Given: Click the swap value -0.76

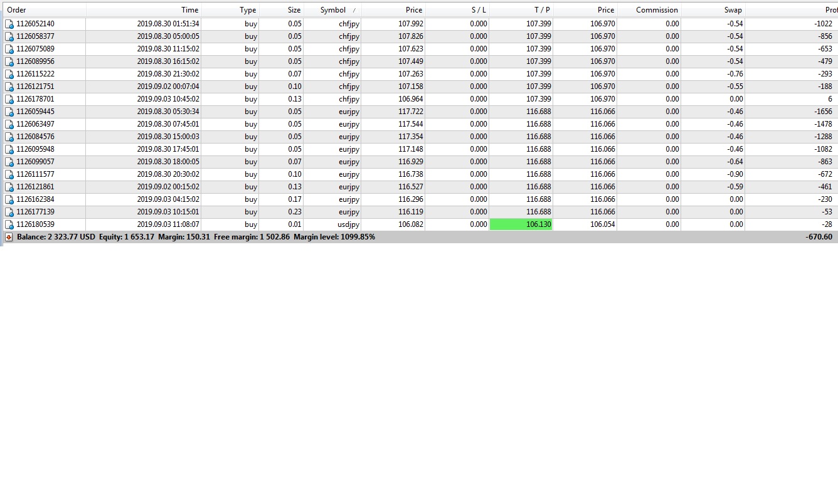Looking at the screenshot, I should [735, 74].
